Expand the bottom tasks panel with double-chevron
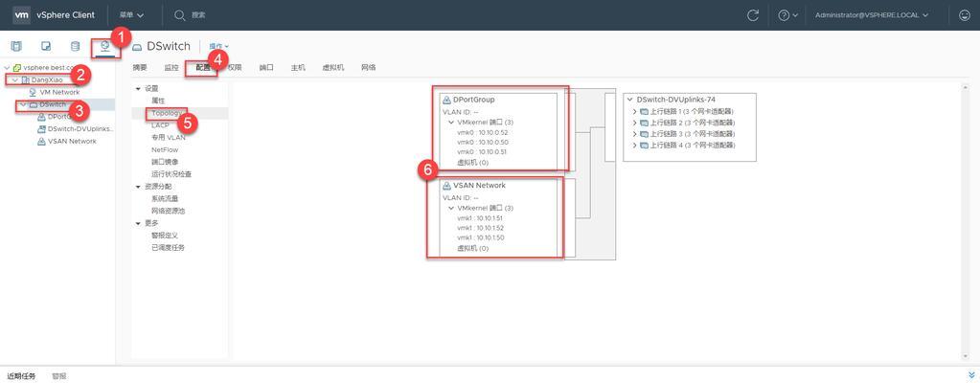Viewport: 980px width, 383px height. coord(970,375)
